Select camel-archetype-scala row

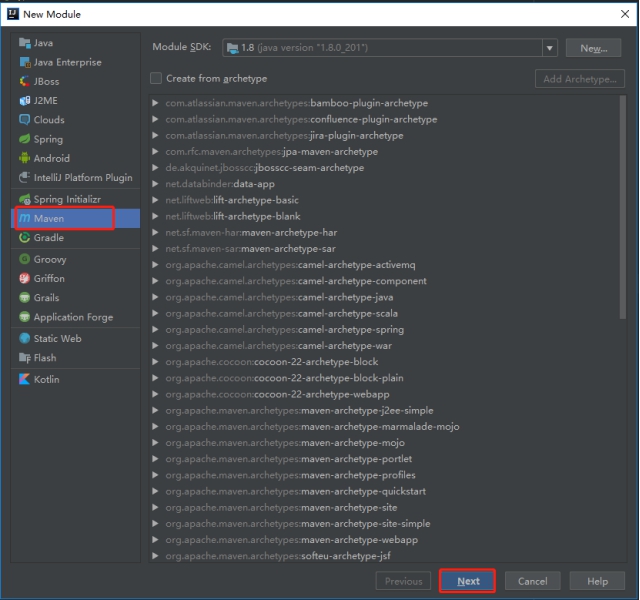point(384,313)
